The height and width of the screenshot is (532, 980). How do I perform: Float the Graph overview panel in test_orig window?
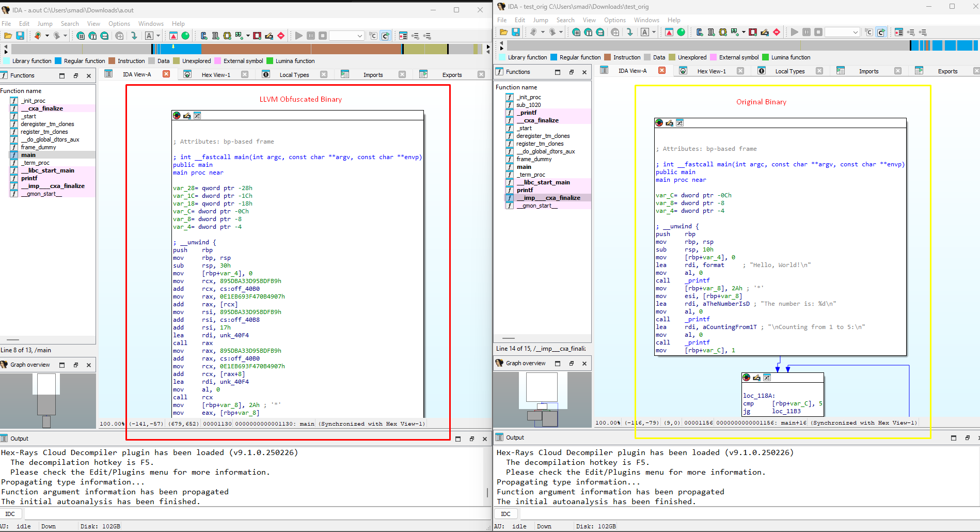pyautogui.click(x=572, y=364)
